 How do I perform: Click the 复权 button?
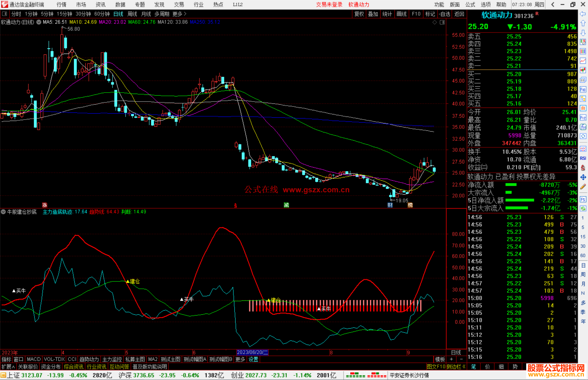coord(359,14)
